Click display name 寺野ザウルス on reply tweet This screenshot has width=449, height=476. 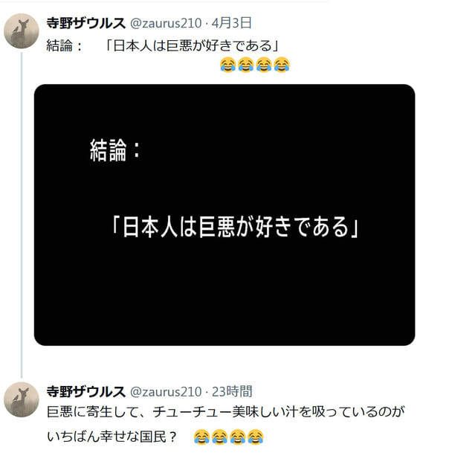[85, 392]
